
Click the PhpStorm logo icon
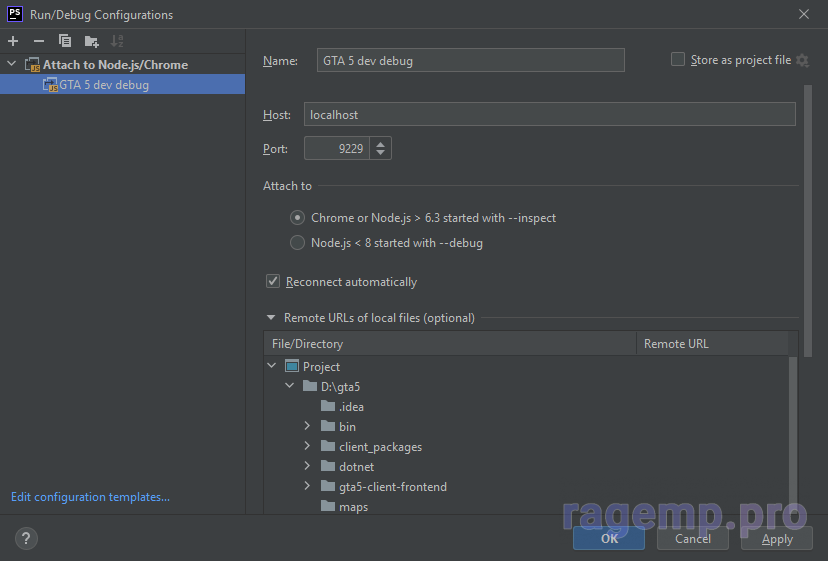pos(15,14)
